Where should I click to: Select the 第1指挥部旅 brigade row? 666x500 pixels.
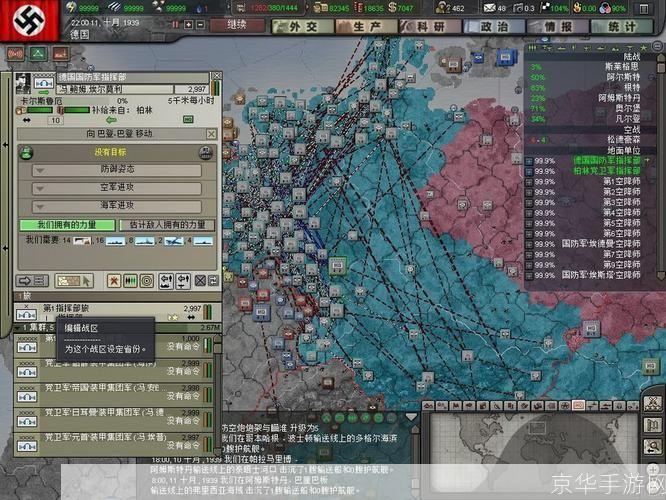point(118,312)
